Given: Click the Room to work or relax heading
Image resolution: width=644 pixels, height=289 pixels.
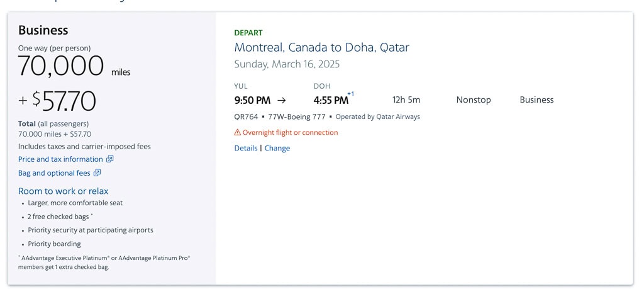Looking at the screenshot, I should click(63, 191).
